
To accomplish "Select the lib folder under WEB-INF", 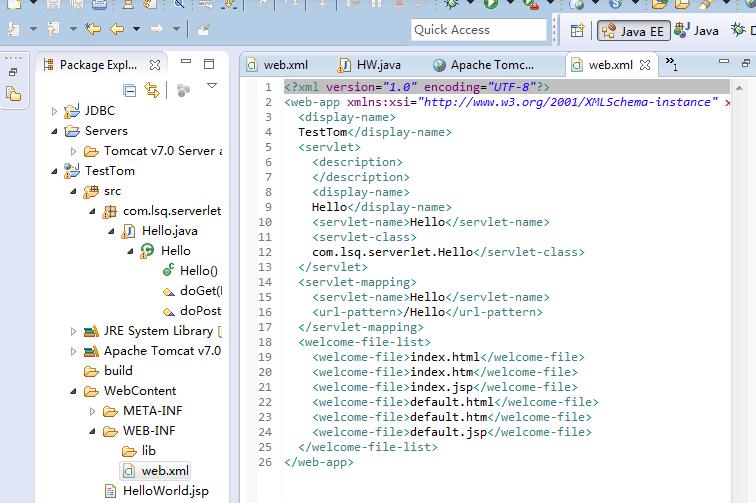I will (148, 451).
